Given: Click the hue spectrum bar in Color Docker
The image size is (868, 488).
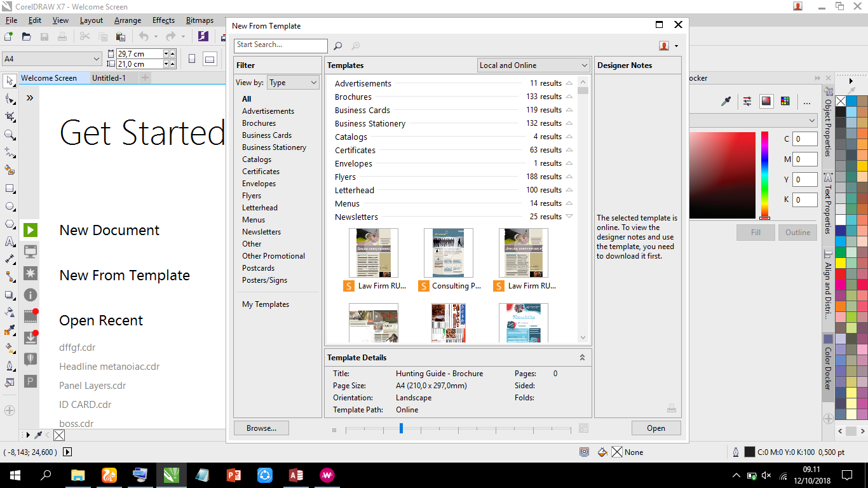Looking at the screenshot, I should [x=764, y=175].
